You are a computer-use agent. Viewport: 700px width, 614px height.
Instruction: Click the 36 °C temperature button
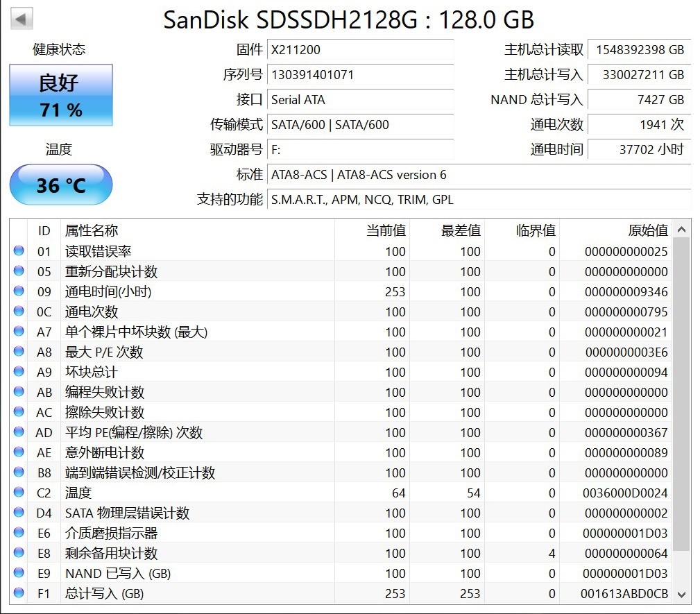tap(61, 185)
